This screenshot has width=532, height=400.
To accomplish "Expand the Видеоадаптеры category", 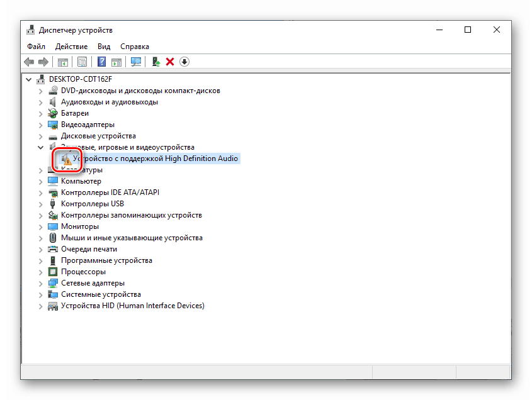I will pyautogui.click(x=40, y=124).
